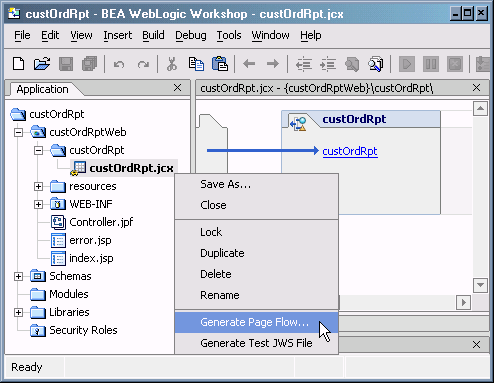494x383 pixels.
Task: Click the Save All toolbar icon
Action: [x=89, y=63]
